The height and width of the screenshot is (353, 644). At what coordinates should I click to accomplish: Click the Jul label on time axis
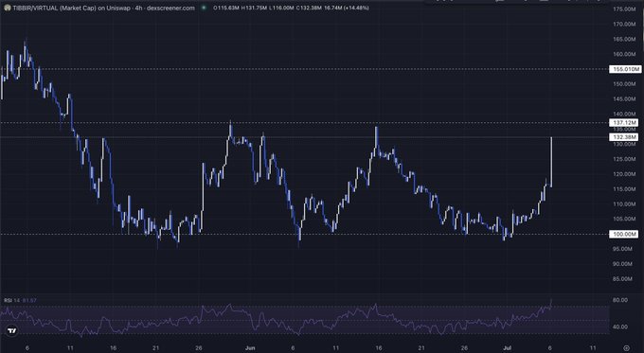[508, 348]
